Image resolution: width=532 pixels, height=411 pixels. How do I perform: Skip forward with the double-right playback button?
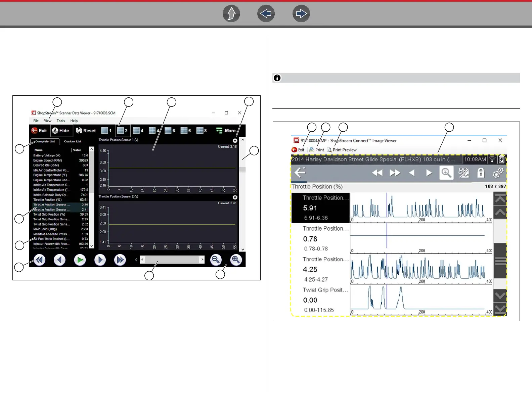(120, 260)
